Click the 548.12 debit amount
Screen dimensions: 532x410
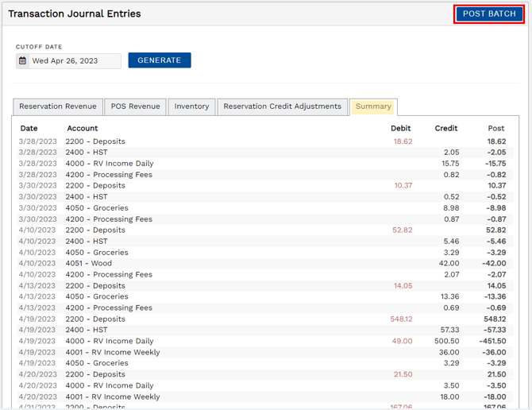pyautogui.click(x=401, y=319)
